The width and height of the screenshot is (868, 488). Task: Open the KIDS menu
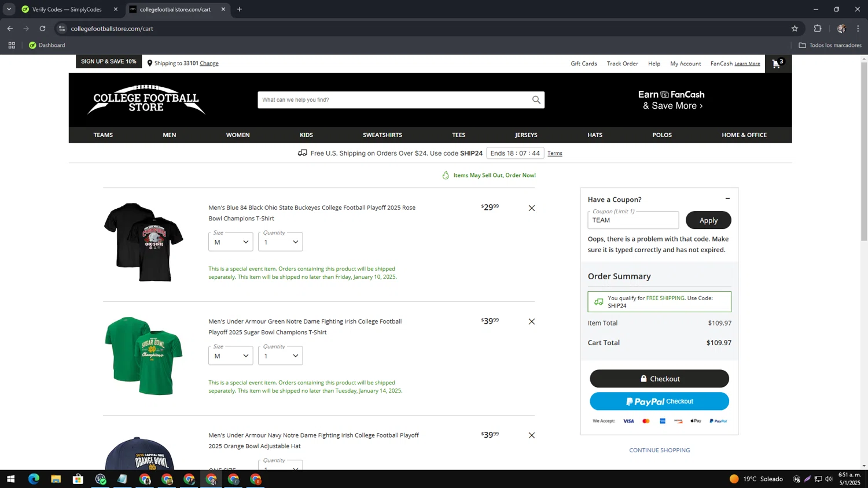tap(306, 135)
